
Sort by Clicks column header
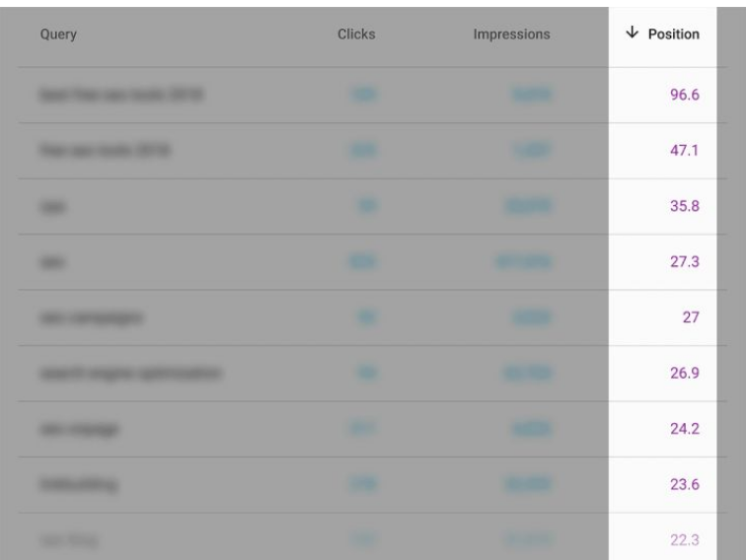(356, 35)
